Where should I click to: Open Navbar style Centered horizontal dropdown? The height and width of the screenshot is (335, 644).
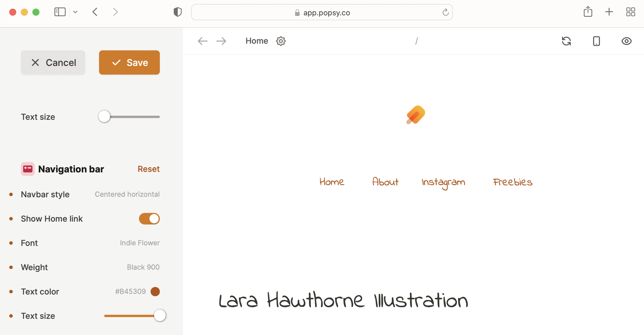point(127,194)
